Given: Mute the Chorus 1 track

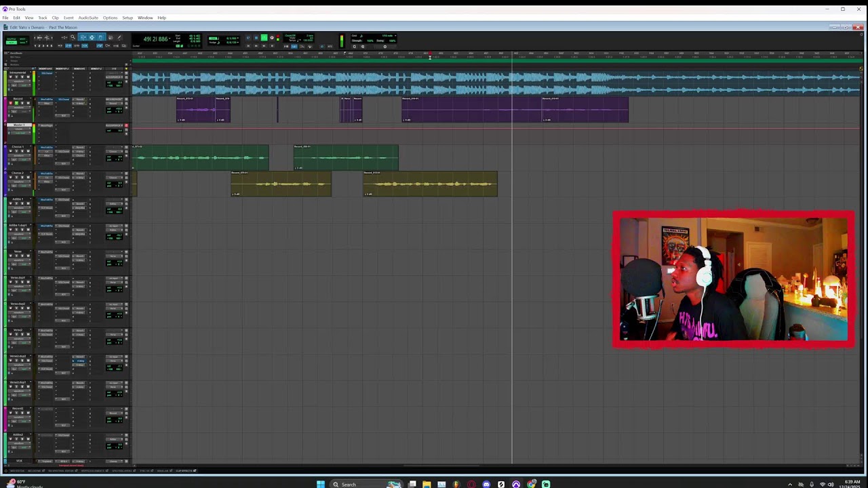Looking at the screenshot, I should pyautogui.click(x=28, y=150).
